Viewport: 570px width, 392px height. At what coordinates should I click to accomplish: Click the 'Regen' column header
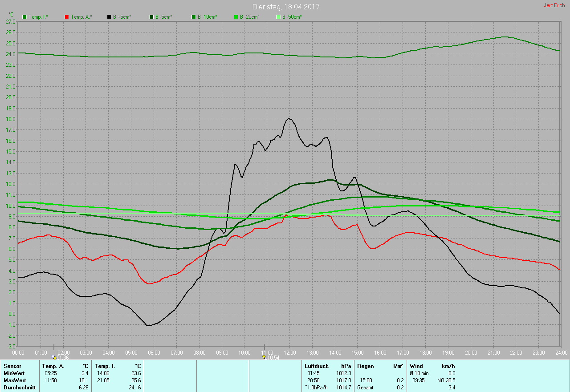365,366
